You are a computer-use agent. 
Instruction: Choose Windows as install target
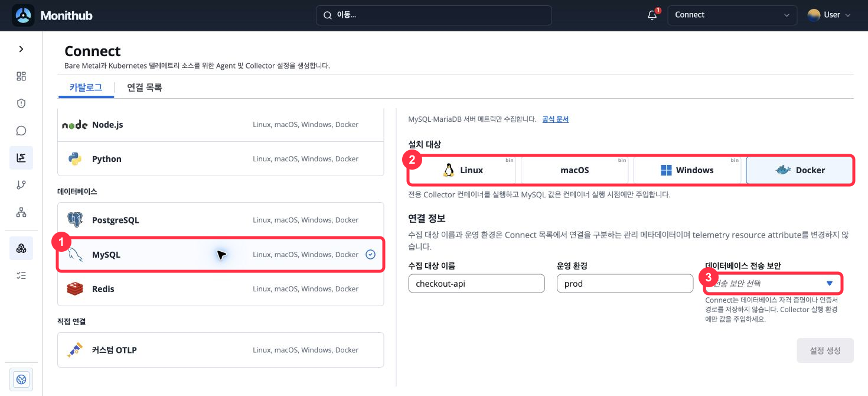click(687, 170)
